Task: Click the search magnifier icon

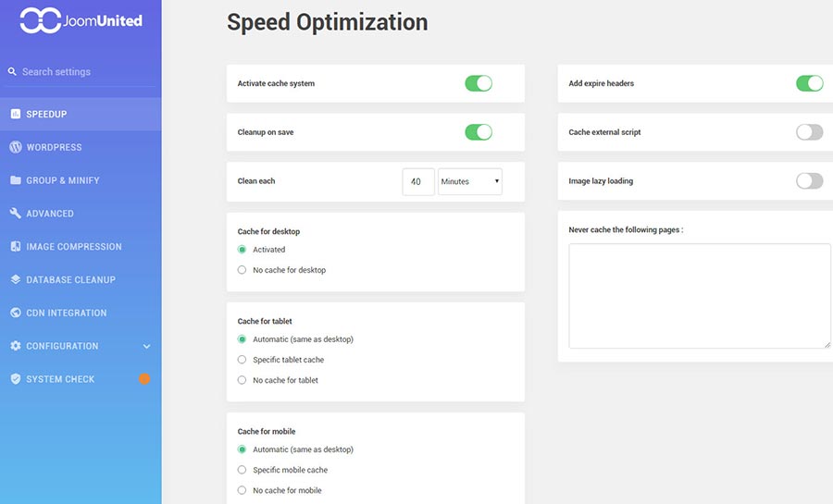Action: [x=12, y=72]
